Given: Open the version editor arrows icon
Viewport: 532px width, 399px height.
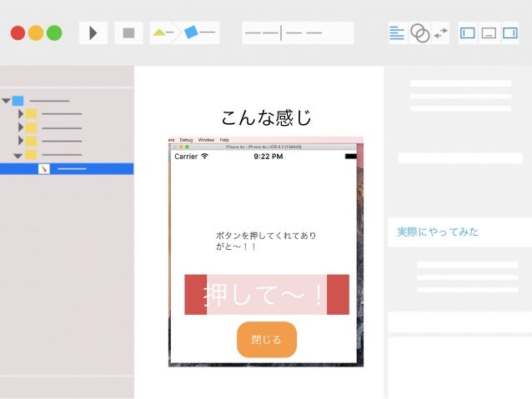Looking at the screenshot, I should (441, 33).
